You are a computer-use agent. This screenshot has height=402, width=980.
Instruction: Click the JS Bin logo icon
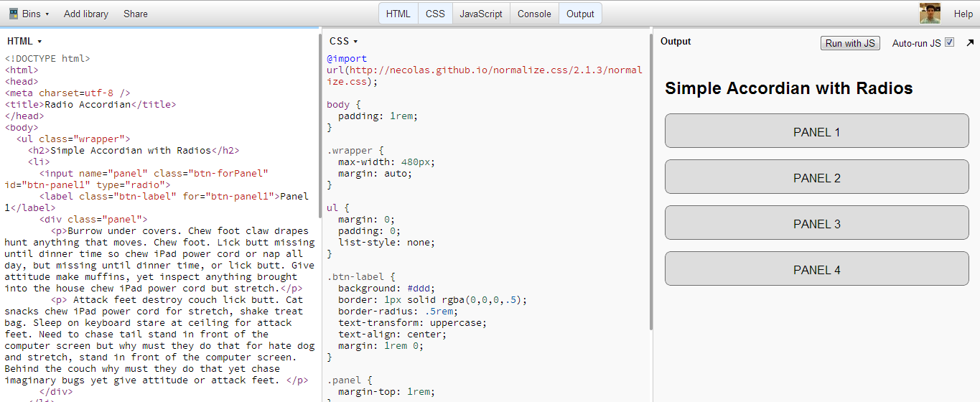coord(13,14)
